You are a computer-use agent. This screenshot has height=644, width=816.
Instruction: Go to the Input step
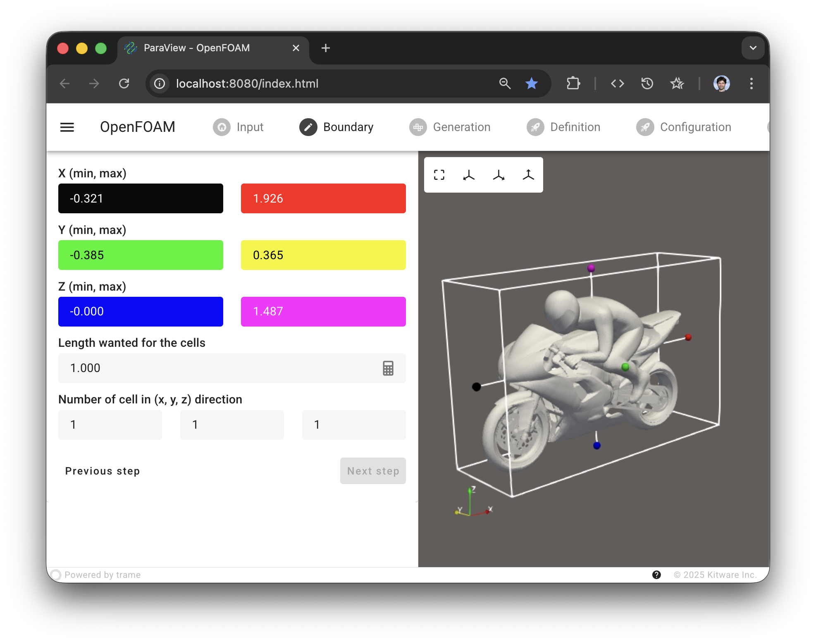coord(238,127)
